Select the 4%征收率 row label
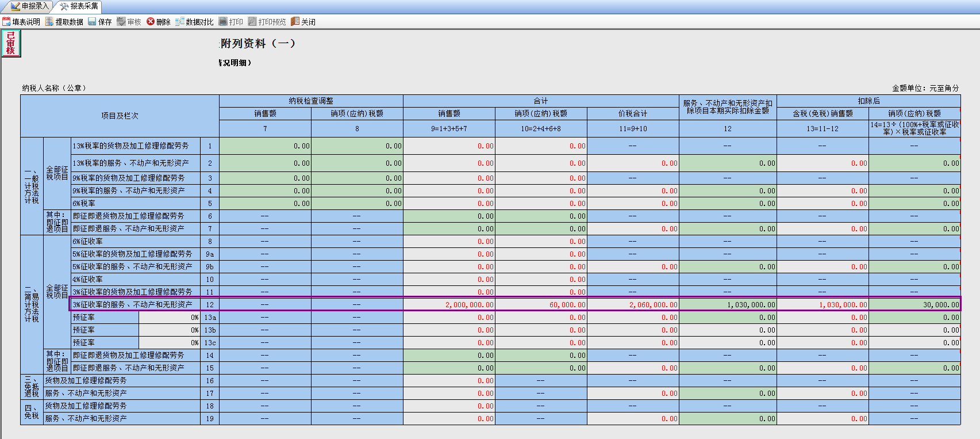The width and height of the screenshot is (980, 439). coord(136,279)
